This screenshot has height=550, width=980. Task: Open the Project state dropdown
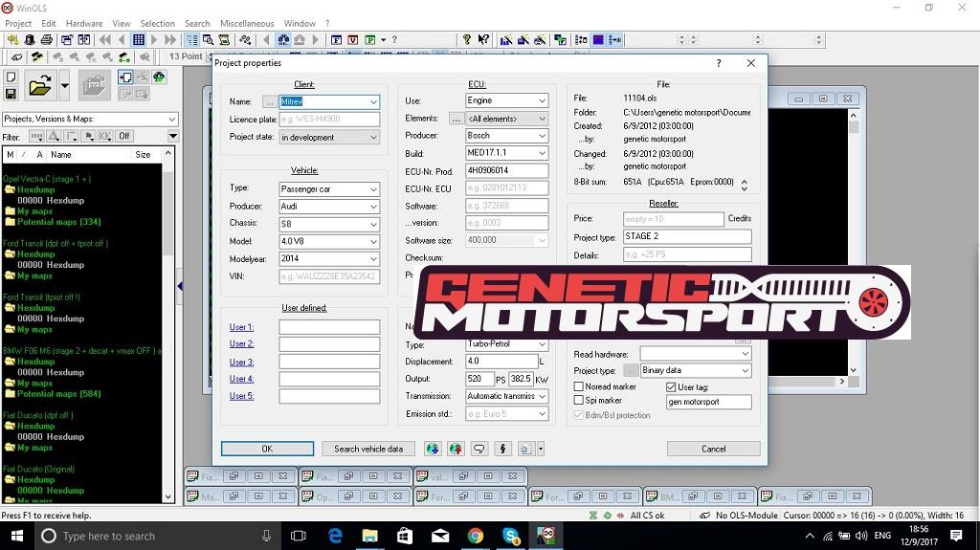coord(329,137)
